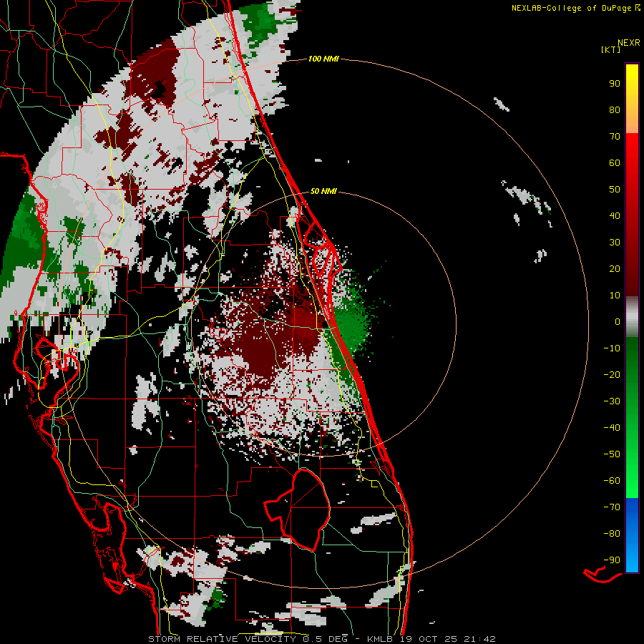The image size is (644, 644).
Task: Pick the blue band of the velocity color bar
Action: coord(632,535)
